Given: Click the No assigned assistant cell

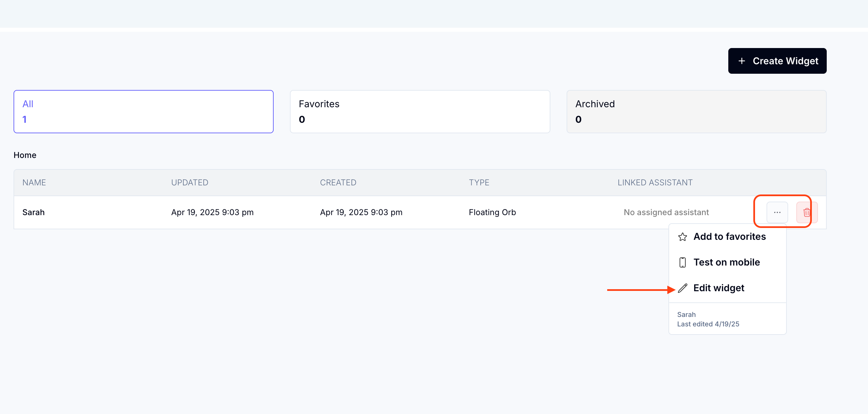Looking at the screenshot, I should 666,212.
